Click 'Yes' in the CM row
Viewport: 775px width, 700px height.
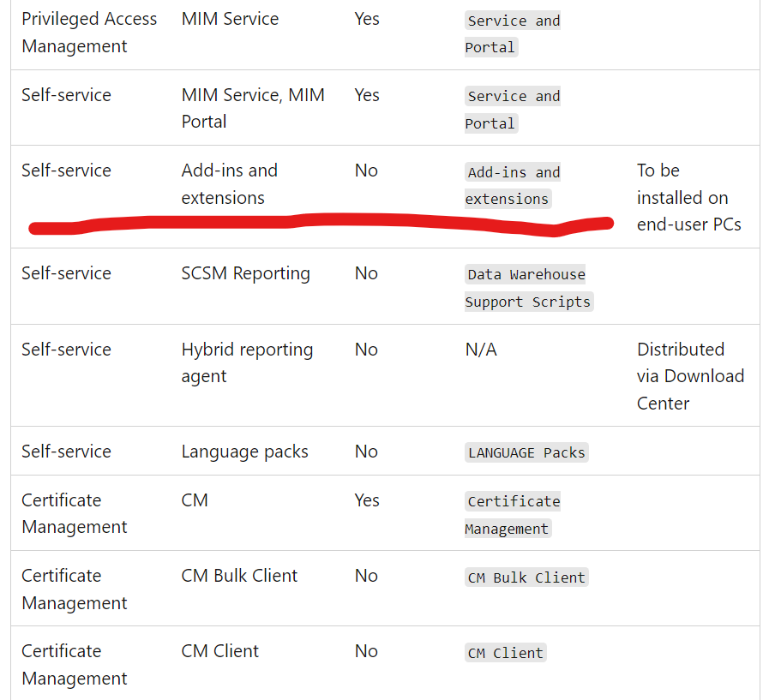pyautogui.click(x=367, y=500)
